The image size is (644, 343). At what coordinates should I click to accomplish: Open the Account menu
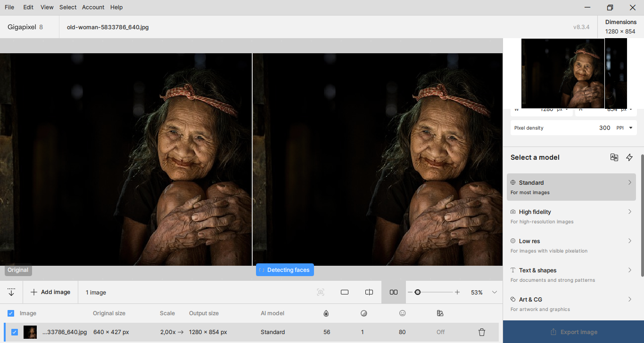coord(93,7)
